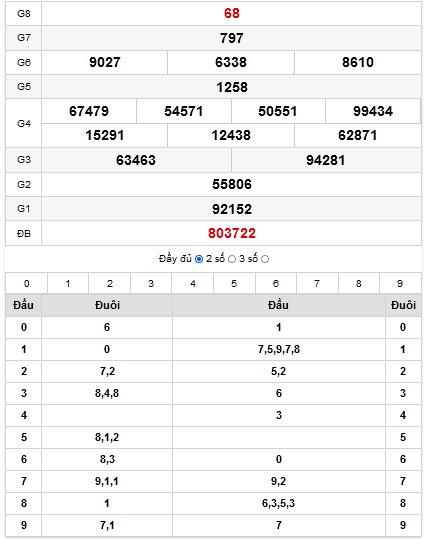The image size is (424, 539).
Task: Filter results by digit 2 tab
Action: (x=109, y=284)
